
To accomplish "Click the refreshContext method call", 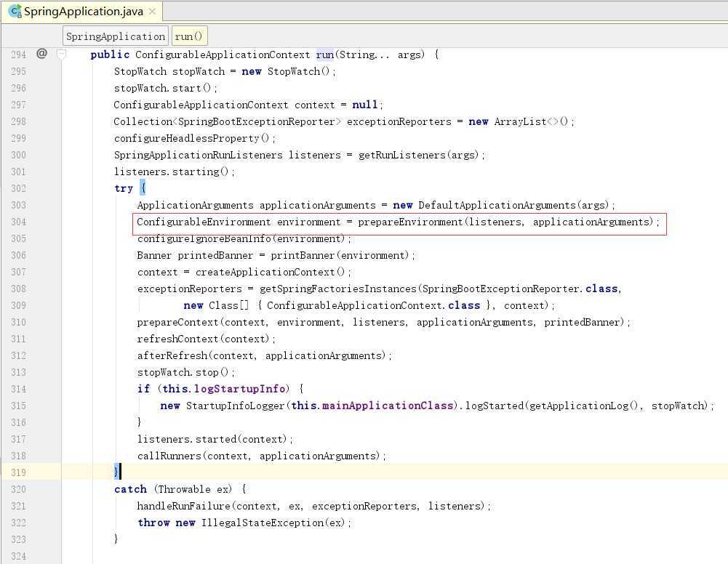I will point(178,339).
